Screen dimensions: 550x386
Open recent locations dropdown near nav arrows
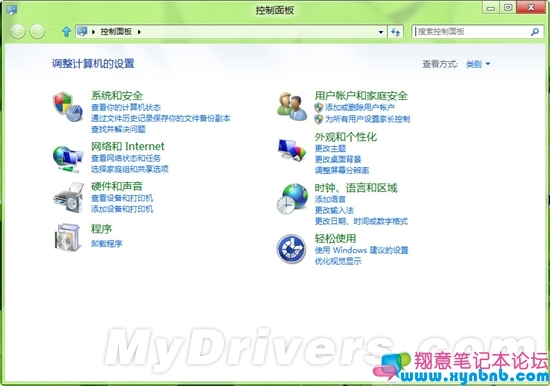coord(52,32)
